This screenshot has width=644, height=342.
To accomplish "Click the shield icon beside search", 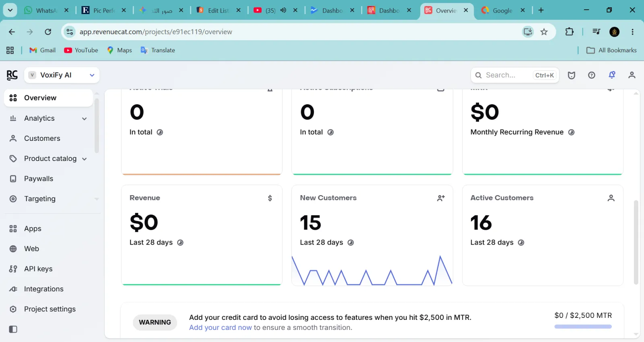I will (x=572, y=75).
